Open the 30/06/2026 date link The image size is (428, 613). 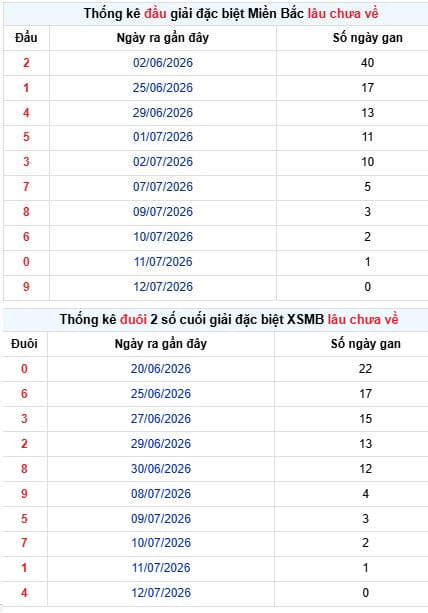tap(161, 468)
